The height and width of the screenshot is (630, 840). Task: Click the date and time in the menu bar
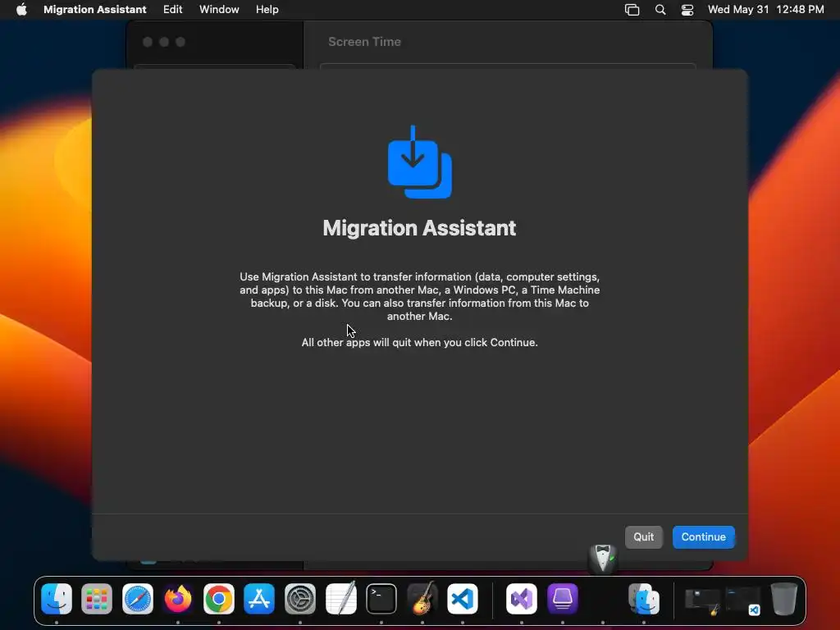(x=765, y=10)
